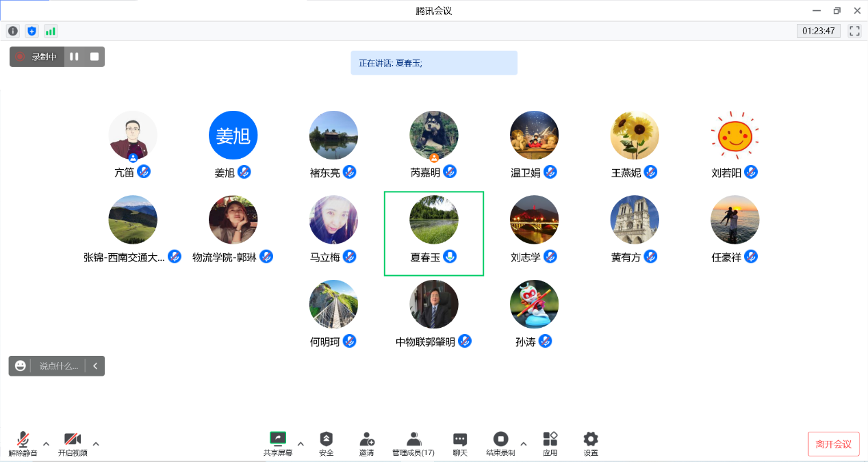
Task: Check the green network signal icon
Action: [51, 31]
